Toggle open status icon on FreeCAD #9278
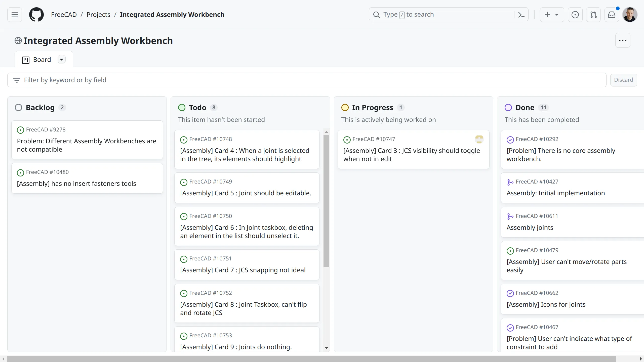Viewport: 644px width, 362px height. point(20,130)
